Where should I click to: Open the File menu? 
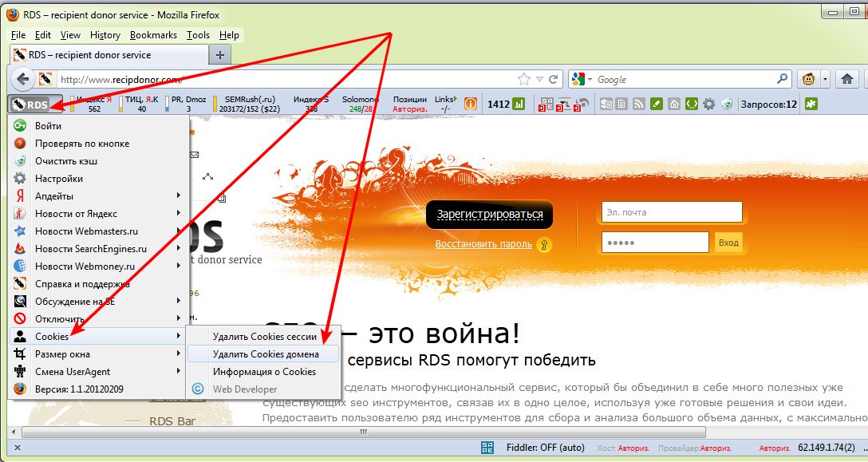point(18,35)
